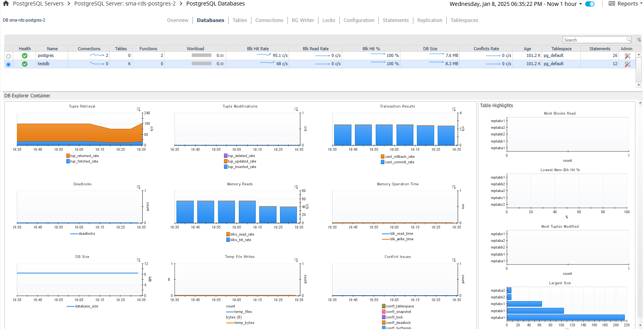
Task: Toggle tup_returned_rate legend series
Action: click(82, 156)
